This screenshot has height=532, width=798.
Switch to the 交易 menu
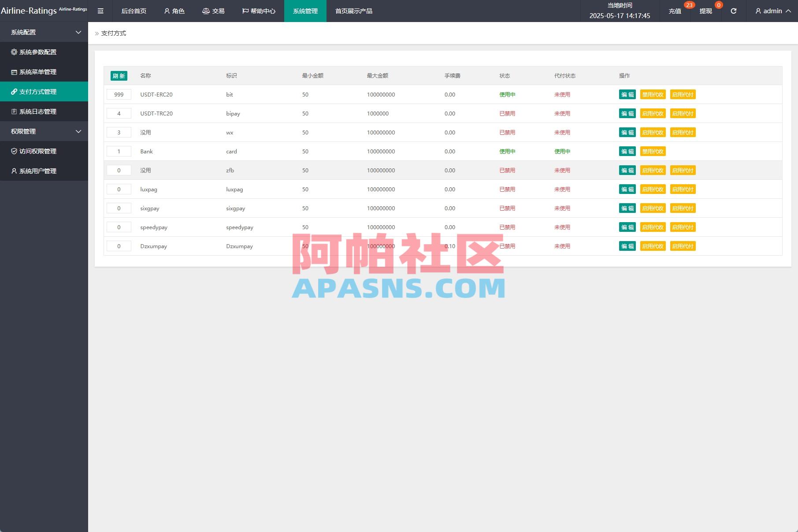pos(213,11)
